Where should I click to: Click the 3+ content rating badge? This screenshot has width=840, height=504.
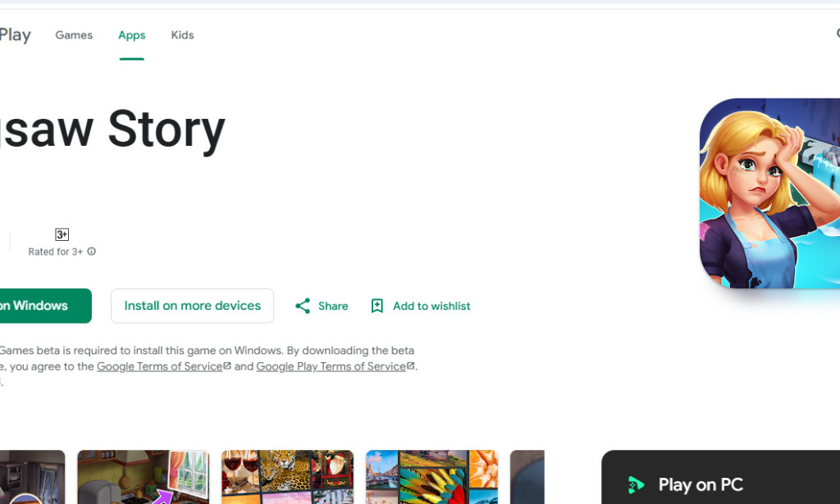[x=62, y=234]
